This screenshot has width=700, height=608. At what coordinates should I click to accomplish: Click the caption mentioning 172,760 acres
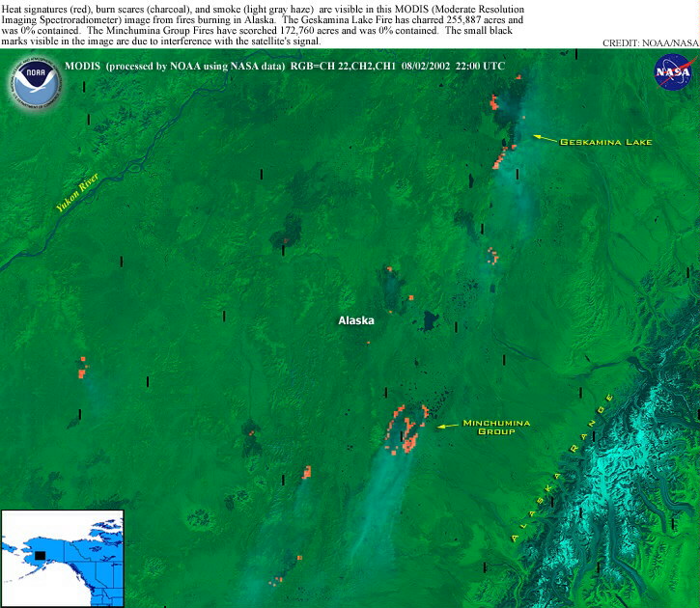(x=311, y=30)
